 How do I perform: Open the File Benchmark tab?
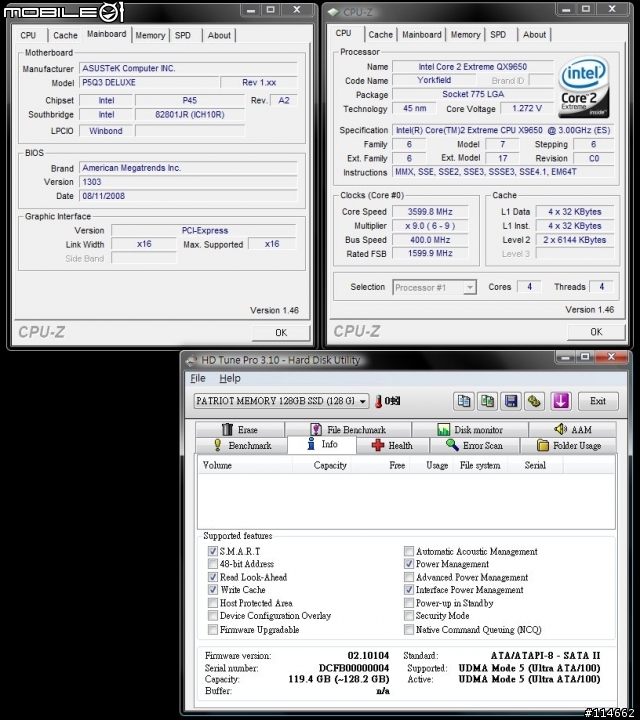(x=348, y=429)
